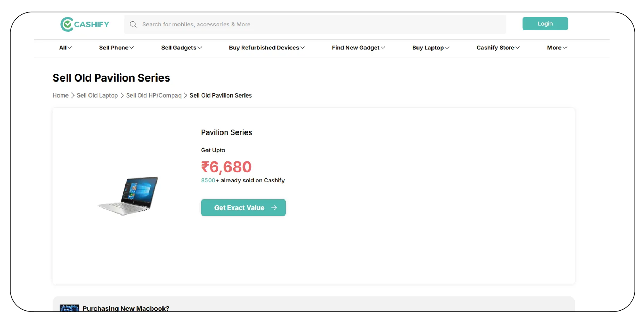Navigate to Home via breadcrumb
The width and height of the screenshot is (644, 320).
pos(60,95)
